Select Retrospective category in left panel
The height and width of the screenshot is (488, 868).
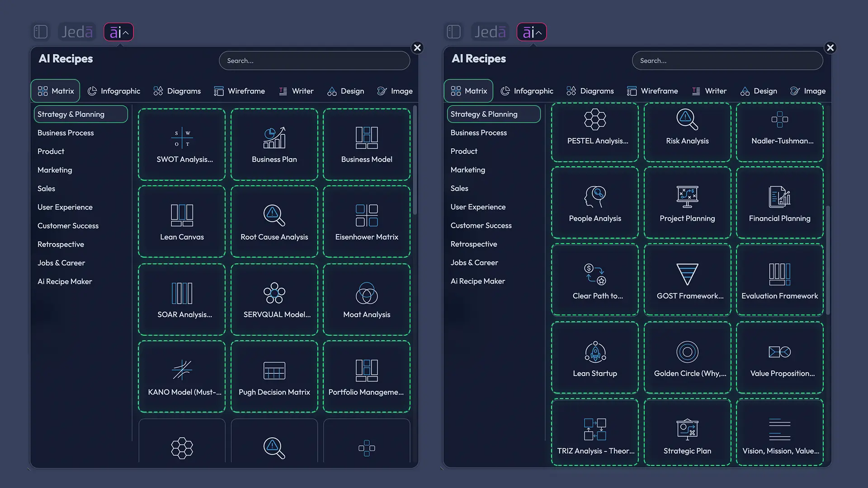click(61, 244)
